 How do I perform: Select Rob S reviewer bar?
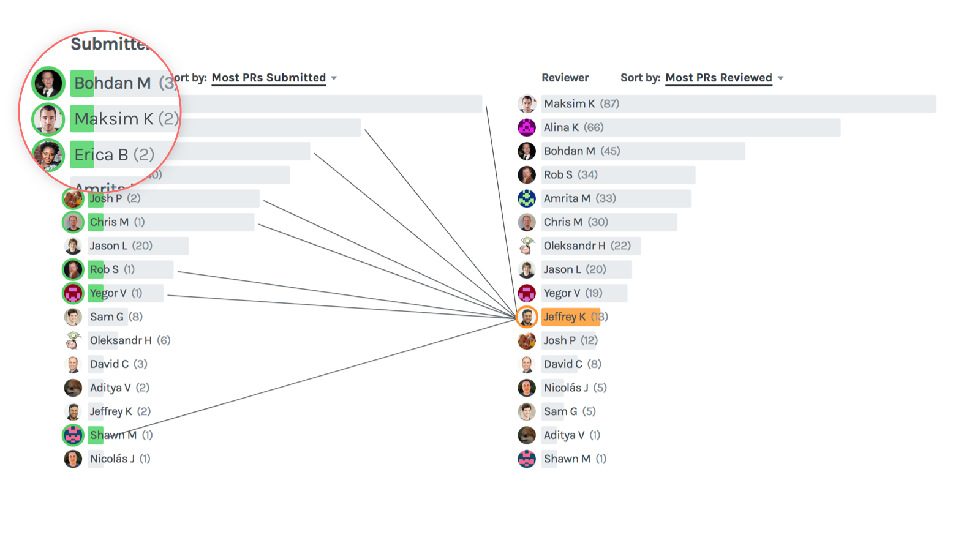[617, 175]
